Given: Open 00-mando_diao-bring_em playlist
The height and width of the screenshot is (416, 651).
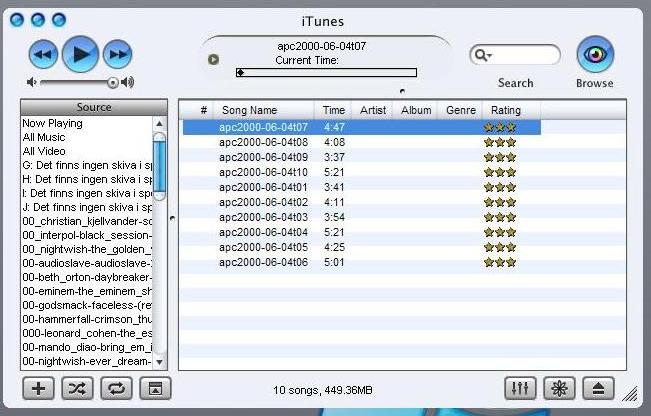Looking at the screenshot, I should click(x=87, y=347).
